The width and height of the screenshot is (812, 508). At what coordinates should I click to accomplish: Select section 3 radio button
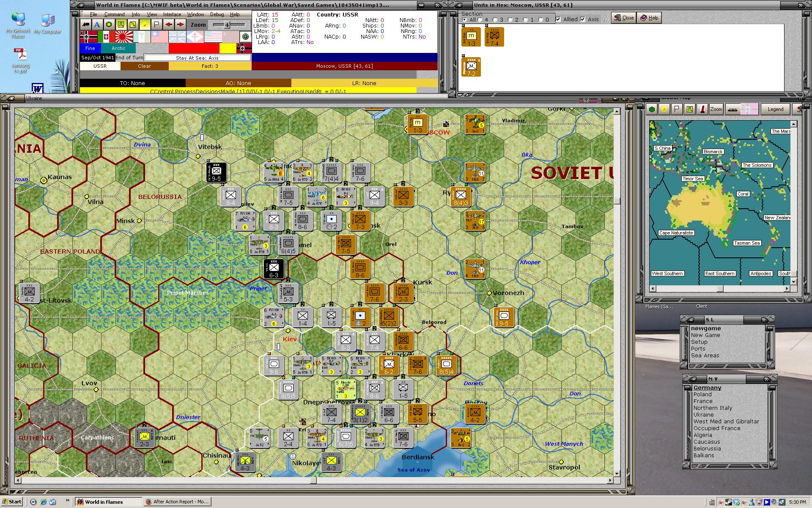pos(495,19)
